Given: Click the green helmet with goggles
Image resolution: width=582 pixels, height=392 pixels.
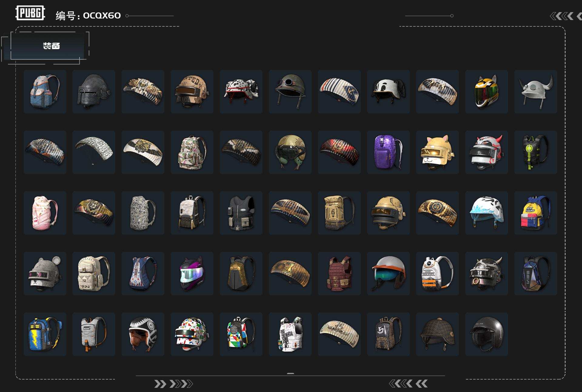Looking at the screenshot, I should [x=290, y=92].
